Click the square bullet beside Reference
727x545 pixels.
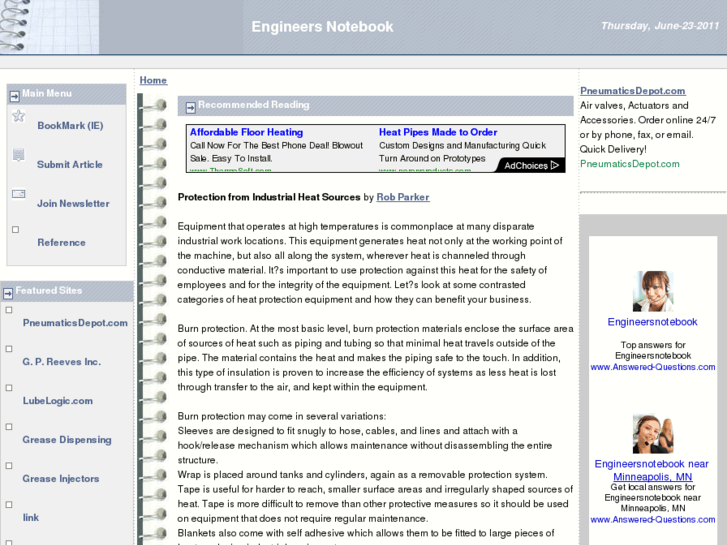(16, 230)
